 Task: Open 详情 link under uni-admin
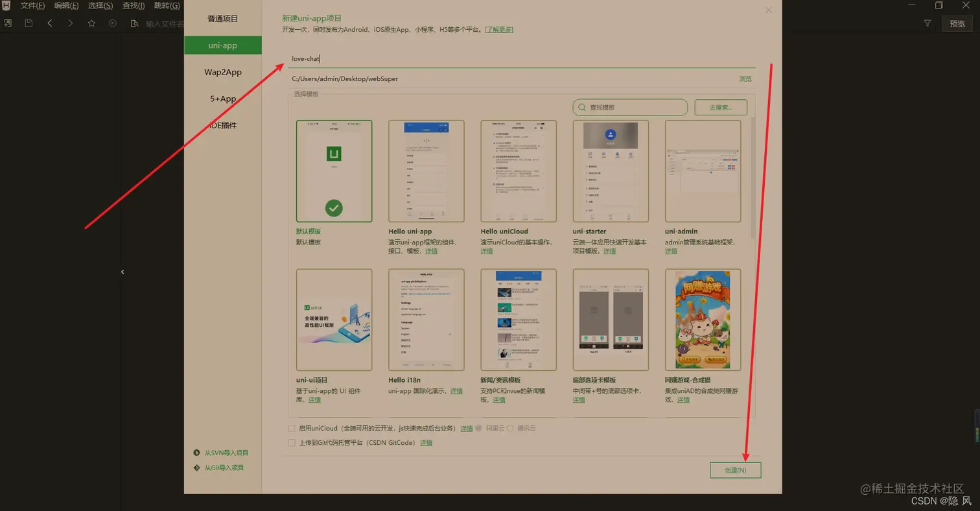point(671,251)
